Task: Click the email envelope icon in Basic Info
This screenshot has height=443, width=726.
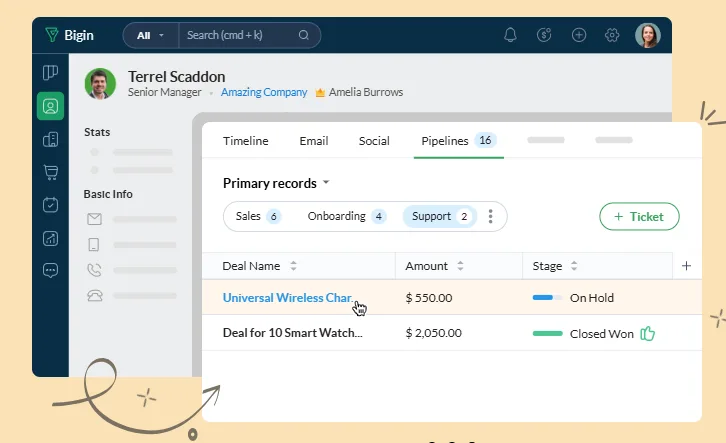Action: pyautogui.click(x=94, y=219)
